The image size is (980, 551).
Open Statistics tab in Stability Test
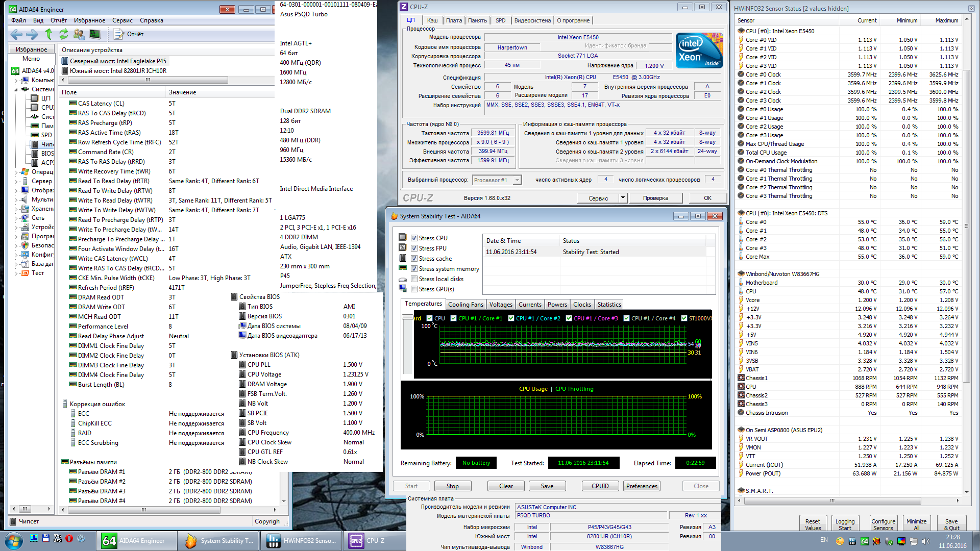coord(609,305)
